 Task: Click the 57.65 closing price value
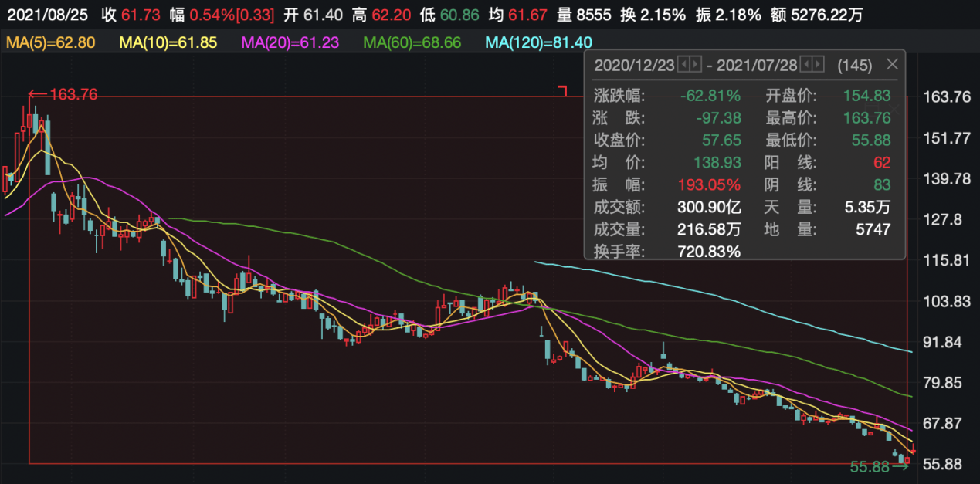point(721,140)
